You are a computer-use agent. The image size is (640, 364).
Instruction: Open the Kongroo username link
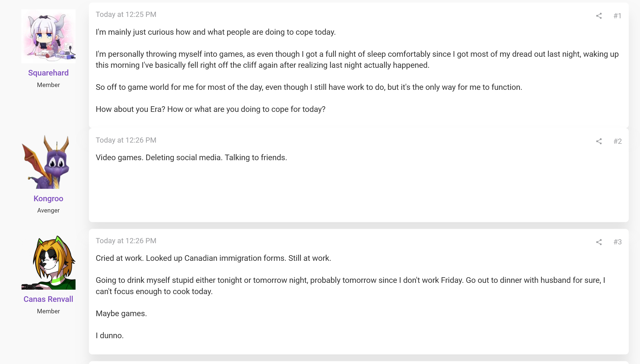(48, 198)
